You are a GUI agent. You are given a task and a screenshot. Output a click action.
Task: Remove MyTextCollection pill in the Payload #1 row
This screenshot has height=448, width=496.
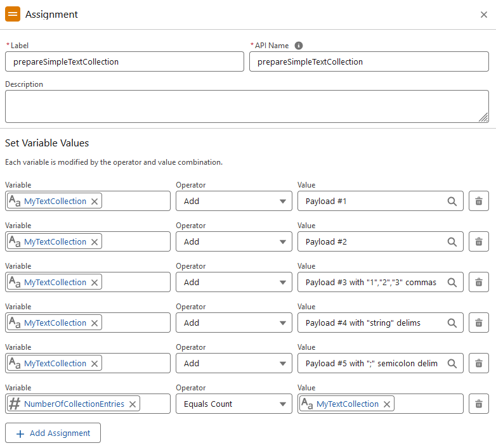(95, 202)
